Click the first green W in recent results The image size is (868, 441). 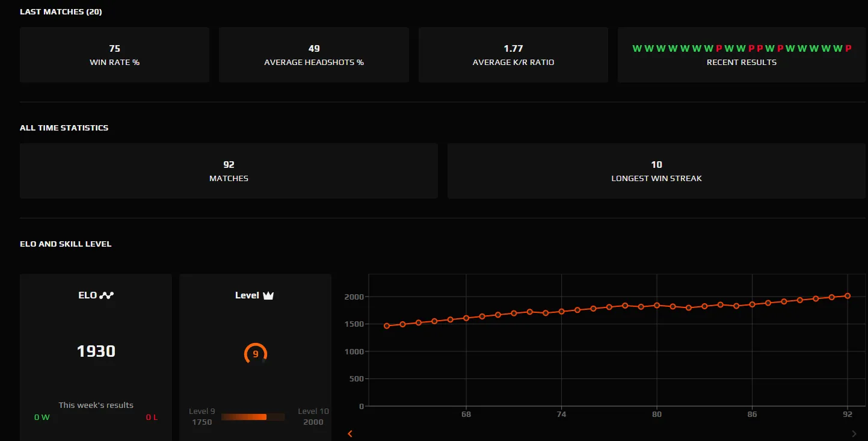[636, 48]
